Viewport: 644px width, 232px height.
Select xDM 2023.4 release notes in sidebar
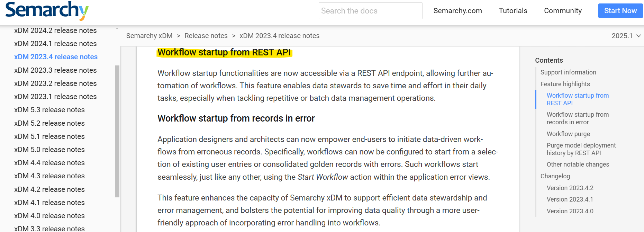point(56,57)
